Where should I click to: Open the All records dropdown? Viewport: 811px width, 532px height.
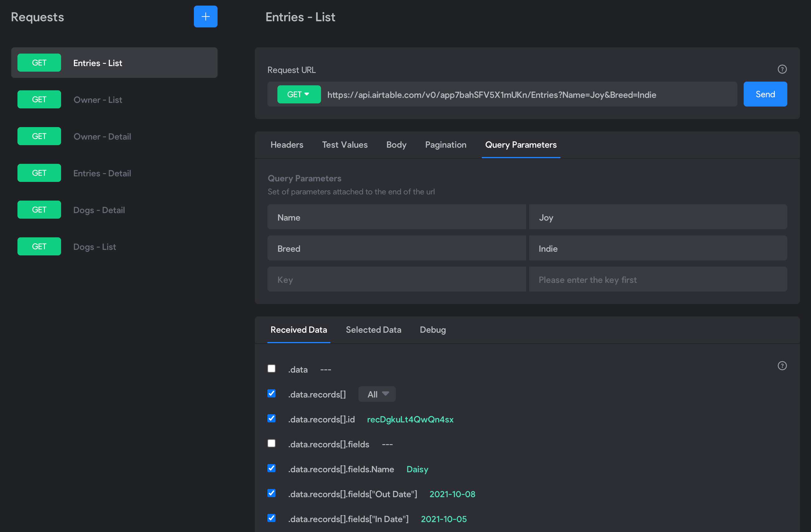pyautogui.click(x=377, y=394)
